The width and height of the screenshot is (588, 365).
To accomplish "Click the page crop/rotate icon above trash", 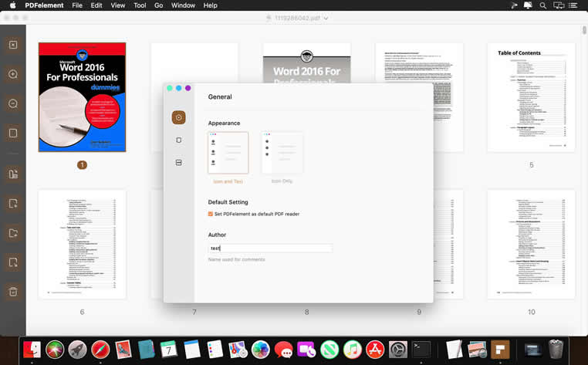I will click(x=13, y=262).
